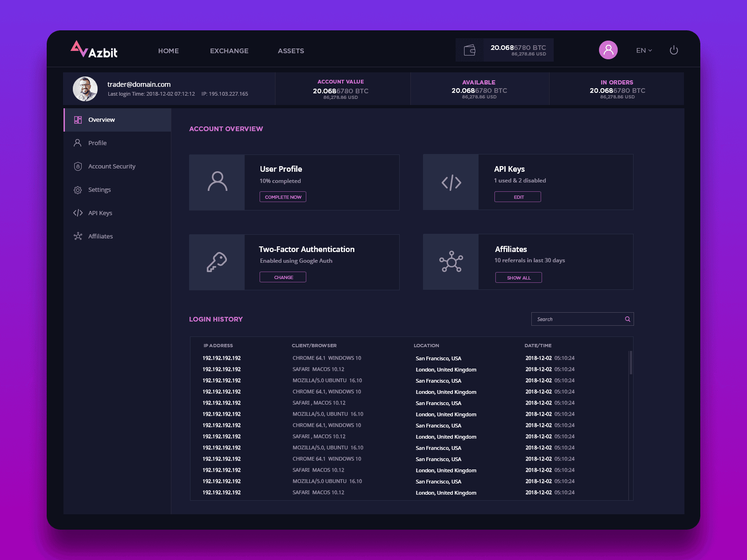The image size is (747, 560).
Task: Click Show All on Affiliates card
Action: (518, 277)
